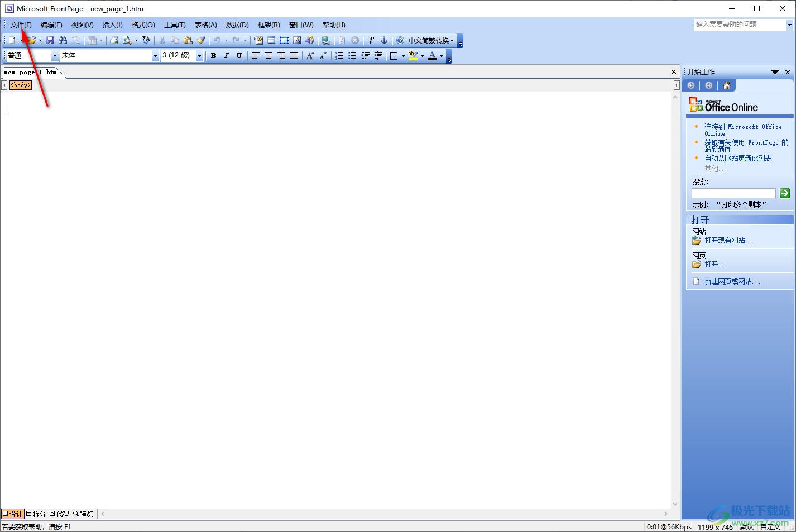Click the 获取有关使用 FrontPage 的最新新闻 link
Image resolution: width=796 pixels, height=532 pixels.
[x=746, y=146]
